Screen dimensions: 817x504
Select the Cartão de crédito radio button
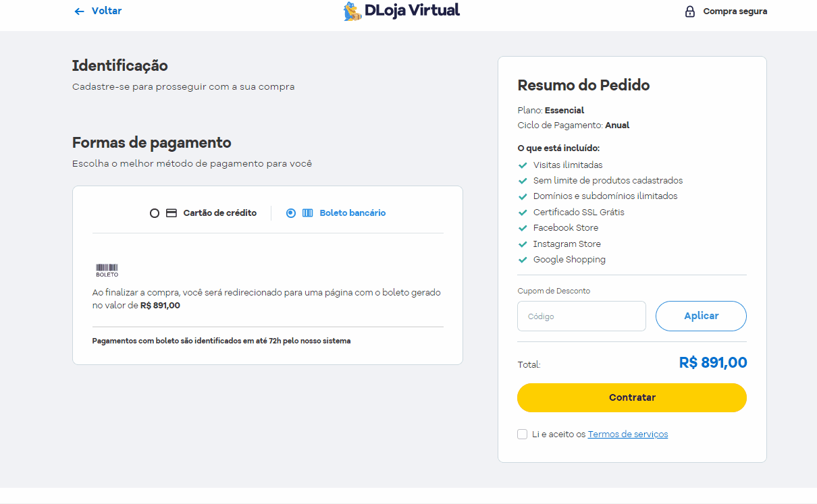point(155,213)
